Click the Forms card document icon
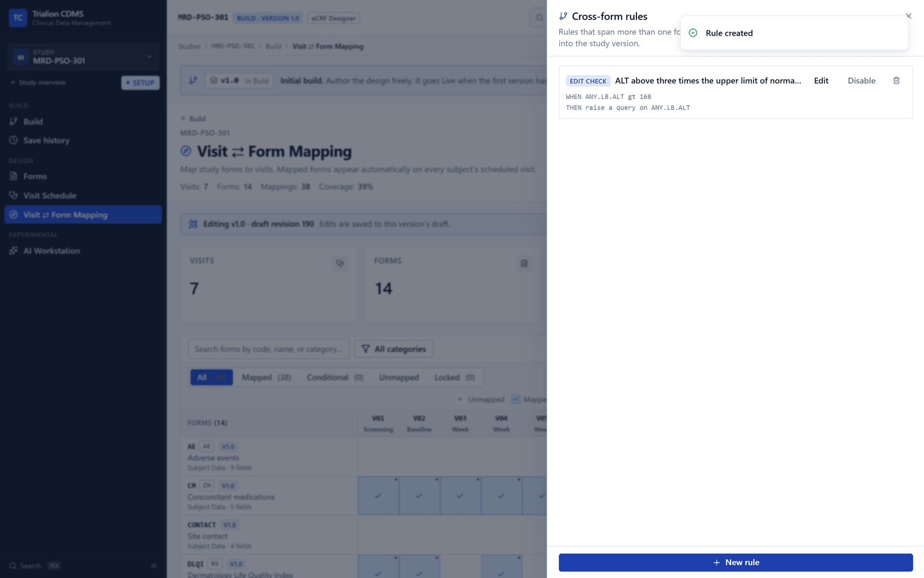Image resolution: width=924 pixels, height=578 pixels. 524,263
